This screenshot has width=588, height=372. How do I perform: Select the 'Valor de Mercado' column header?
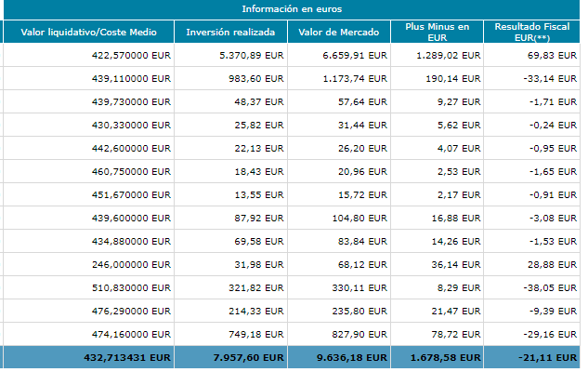pos(339,32)
